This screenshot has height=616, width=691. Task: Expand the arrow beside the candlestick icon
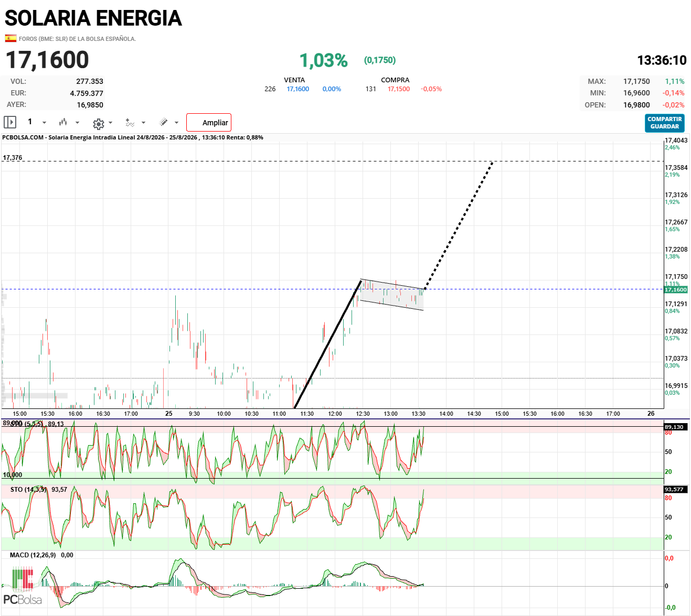pos(77,123)
